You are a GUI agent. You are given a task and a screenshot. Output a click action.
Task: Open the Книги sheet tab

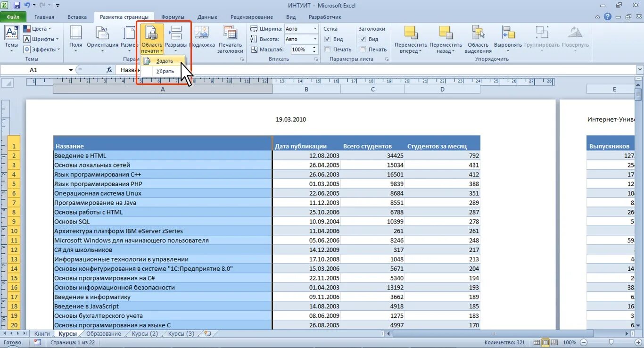(x=42, y=333)
